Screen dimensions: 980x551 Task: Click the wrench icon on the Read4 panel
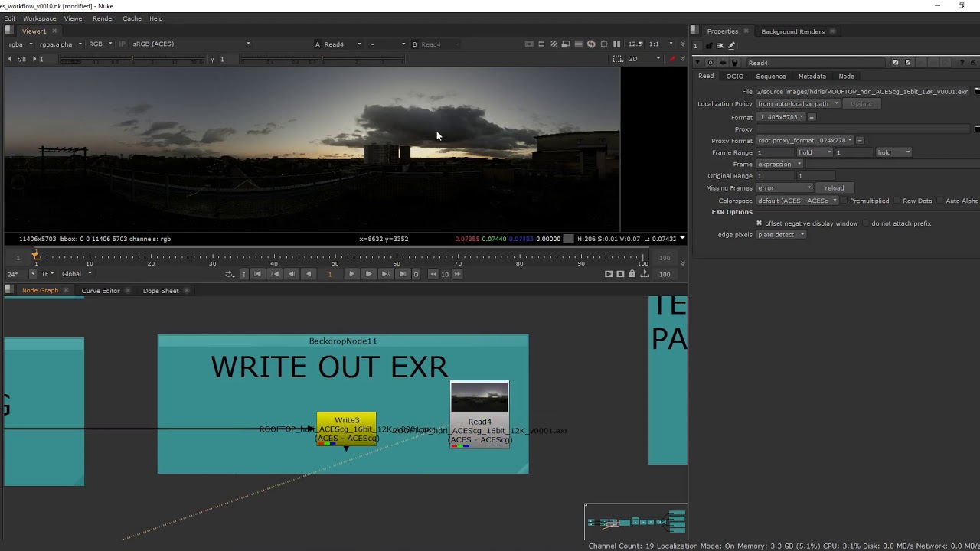(x=735, y=63)
